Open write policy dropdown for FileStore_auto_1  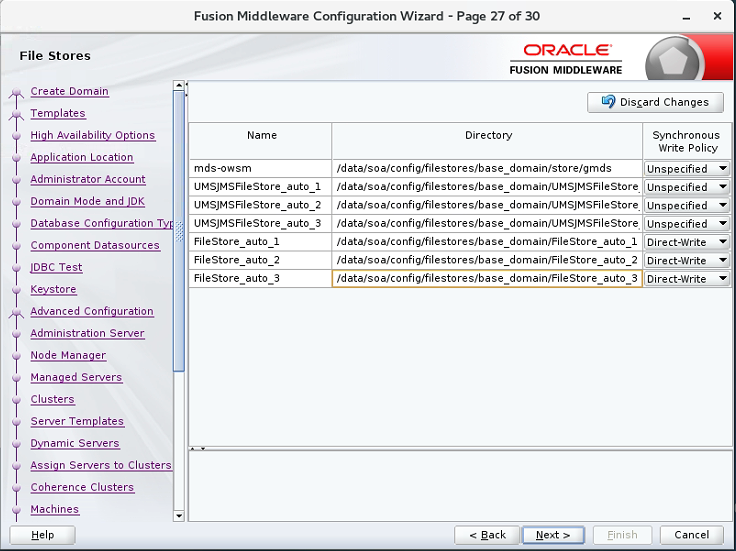point(687,242)
